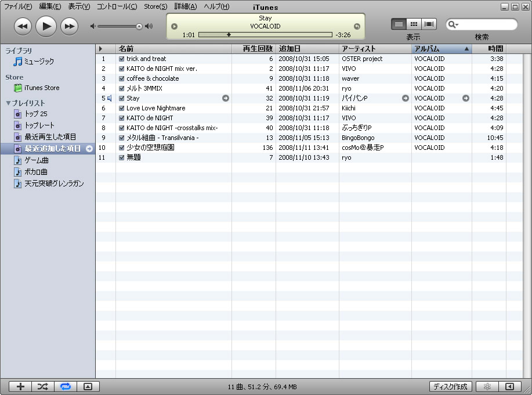
Task: Click the playback progress bar track
Action: point(265,35)
